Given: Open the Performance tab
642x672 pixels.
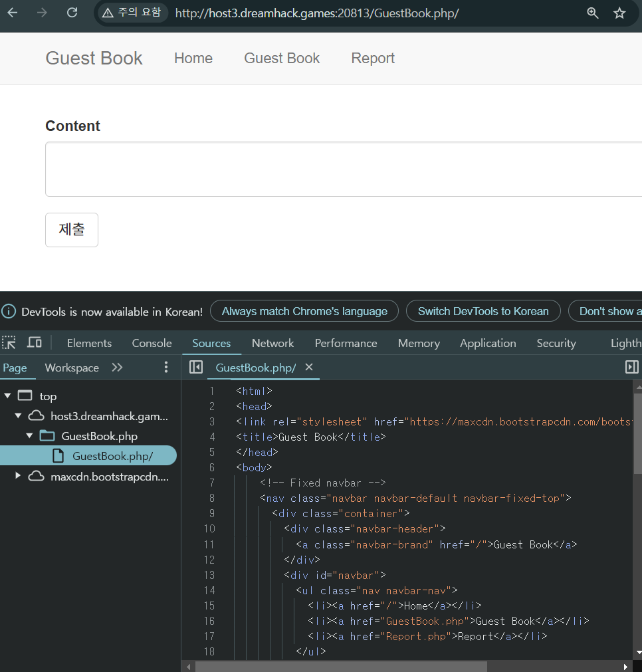Looking at the screenshot, I should tap(346, 343).
